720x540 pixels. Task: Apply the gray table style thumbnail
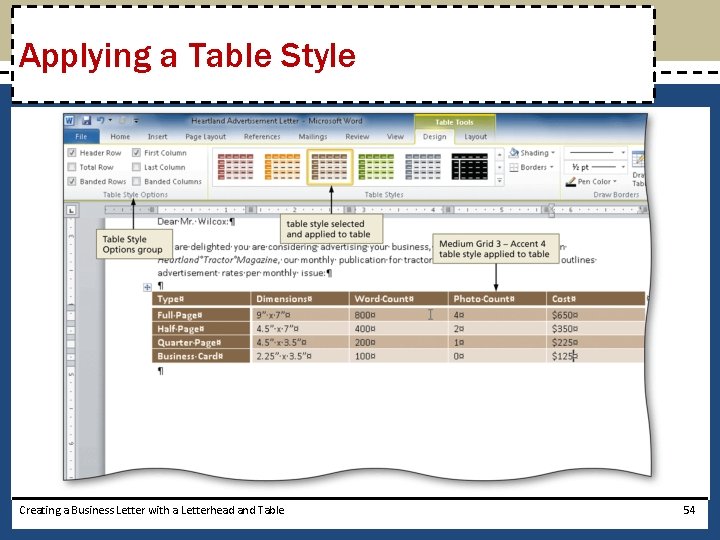coord(423,167)
